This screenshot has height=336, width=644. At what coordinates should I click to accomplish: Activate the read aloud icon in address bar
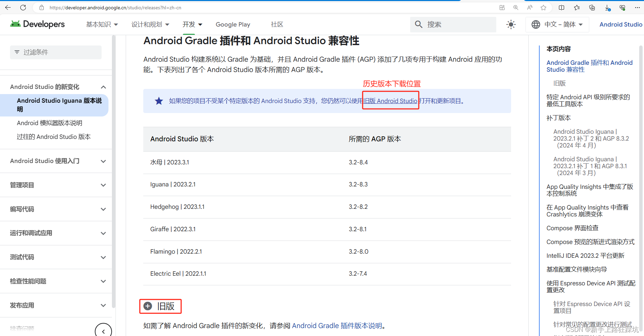pyautogui.click(x=530, y=8)
